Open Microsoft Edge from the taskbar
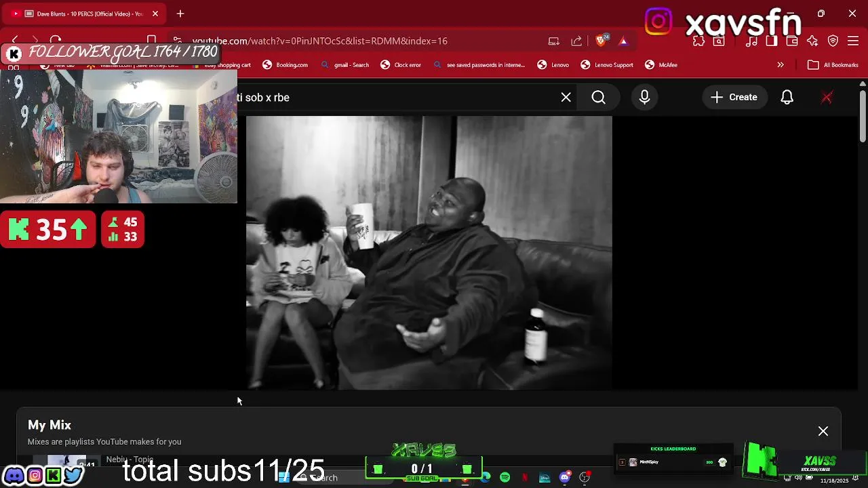 pos(486,478)
